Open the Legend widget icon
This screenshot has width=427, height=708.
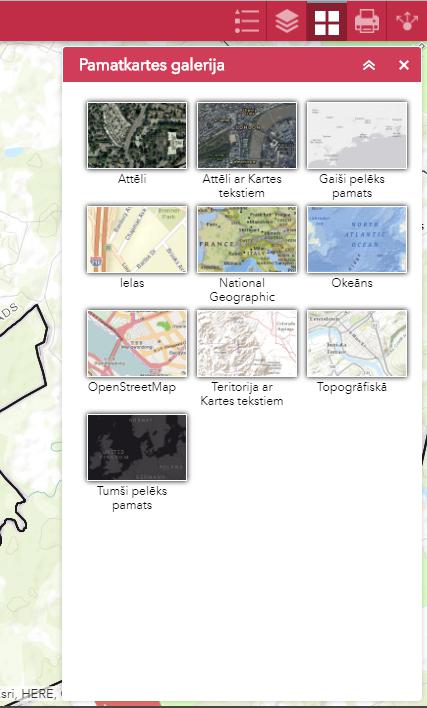click(247, 21)
